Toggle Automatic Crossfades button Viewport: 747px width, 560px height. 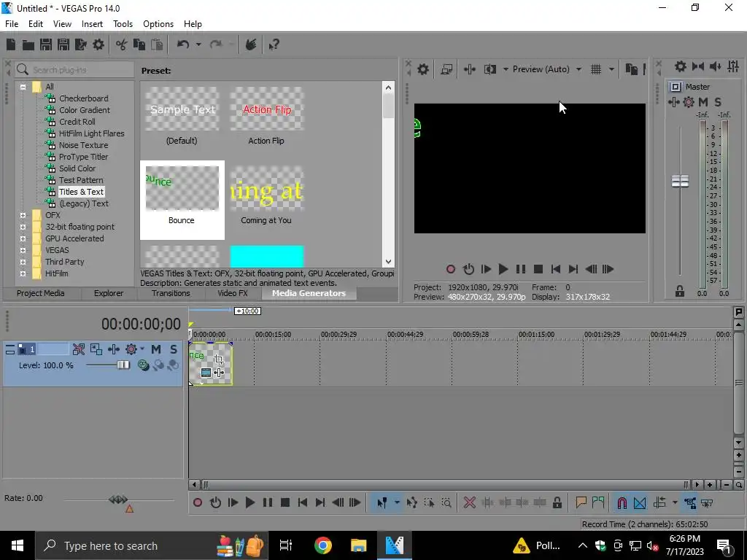click(x=640, y=503)
